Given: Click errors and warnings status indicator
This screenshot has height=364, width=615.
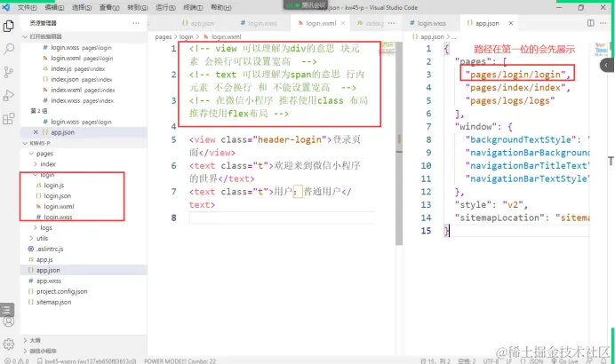Looking at the screenshot, I should point(17,360).
